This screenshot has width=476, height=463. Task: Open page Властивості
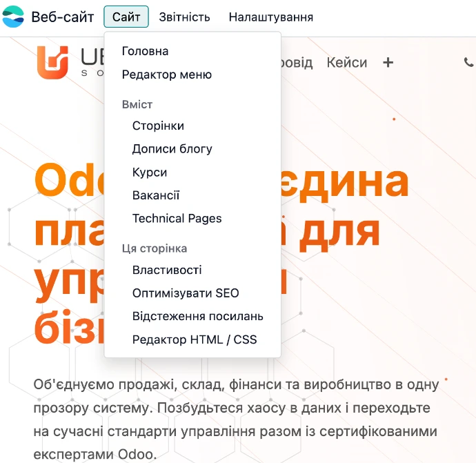192,270
